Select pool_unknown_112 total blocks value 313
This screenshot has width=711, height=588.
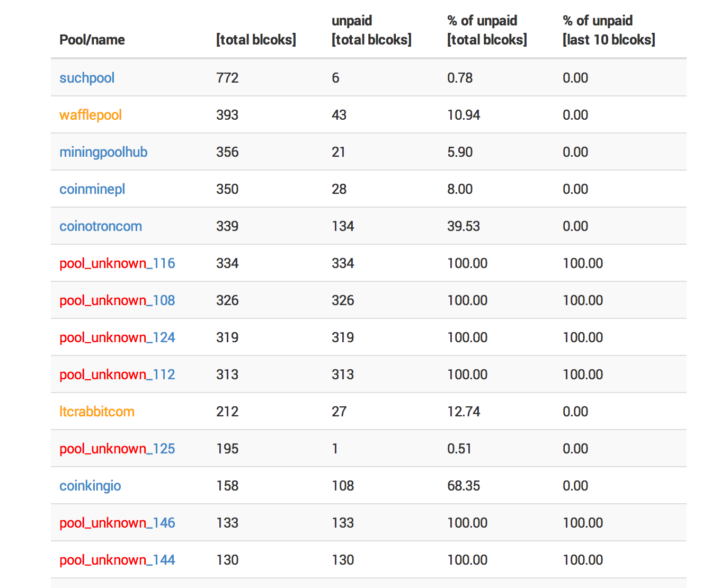(227, 375)
